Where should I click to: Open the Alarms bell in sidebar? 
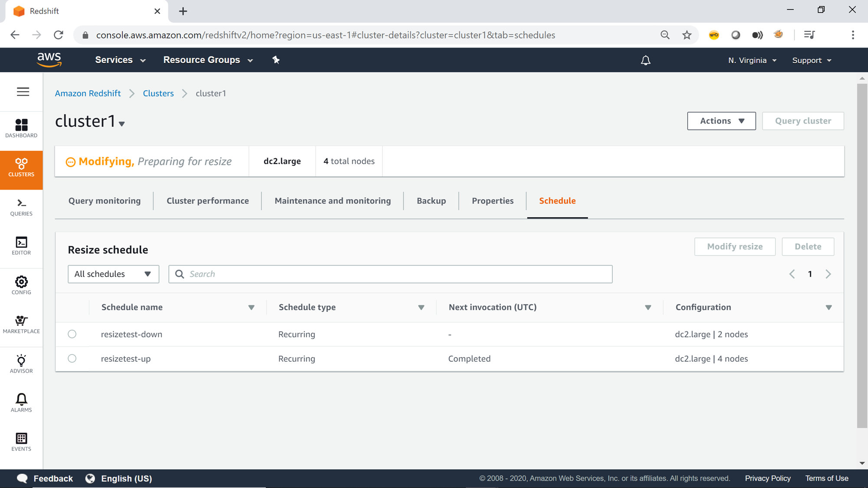point(21,403)
